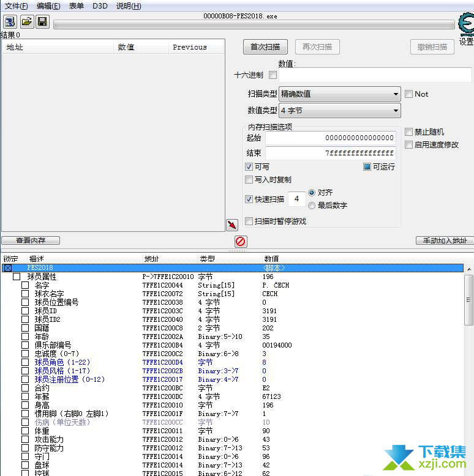The height and width of the screenshot is (476, 474).
Task: Toggle the PES2018 script lock box
Action: 8,268
